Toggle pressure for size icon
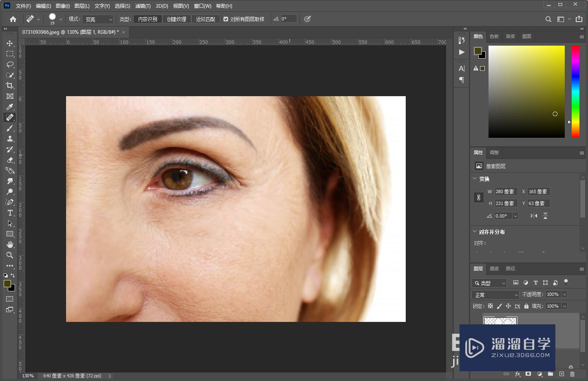Viewport: 588px width, 381px height. [307, 19]
